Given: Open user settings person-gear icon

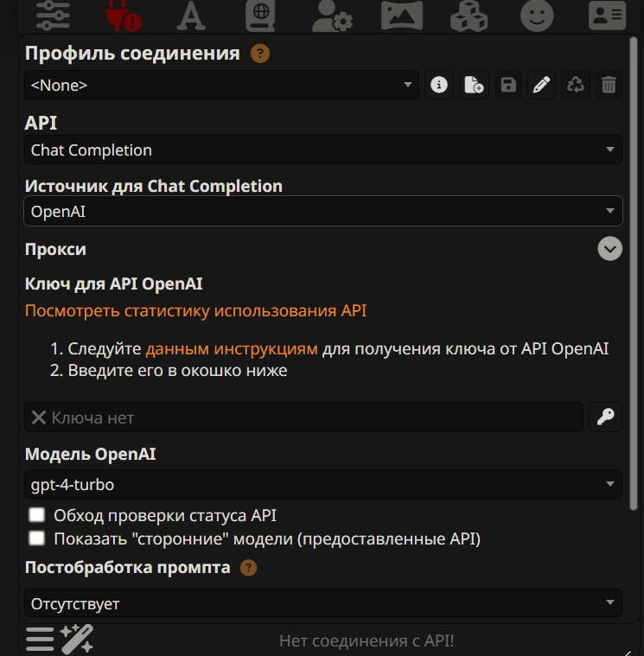Looking at the screenshot, I should (x=331, y=15).
